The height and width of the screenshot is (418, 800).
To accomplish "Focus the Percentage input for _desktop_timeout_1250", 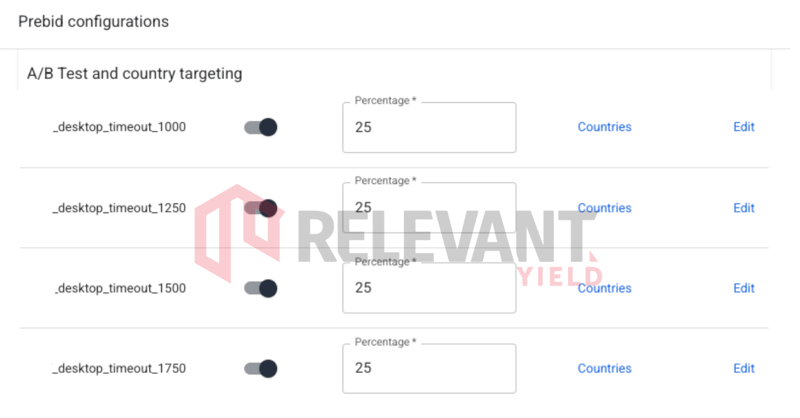I will [x=429, y=208].
